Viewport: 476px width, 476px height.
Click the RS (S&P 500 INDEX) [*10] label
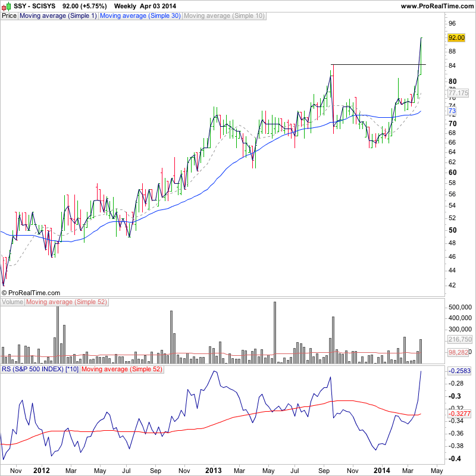40,369
